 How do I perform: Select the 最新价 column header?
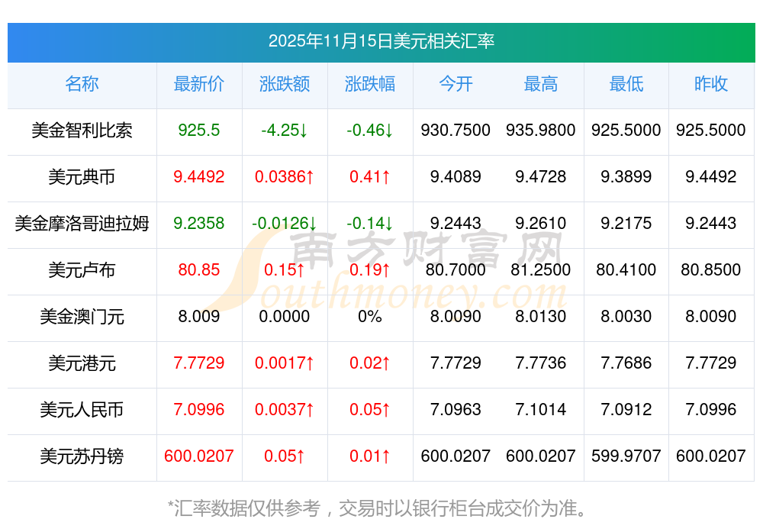[199, 84]
